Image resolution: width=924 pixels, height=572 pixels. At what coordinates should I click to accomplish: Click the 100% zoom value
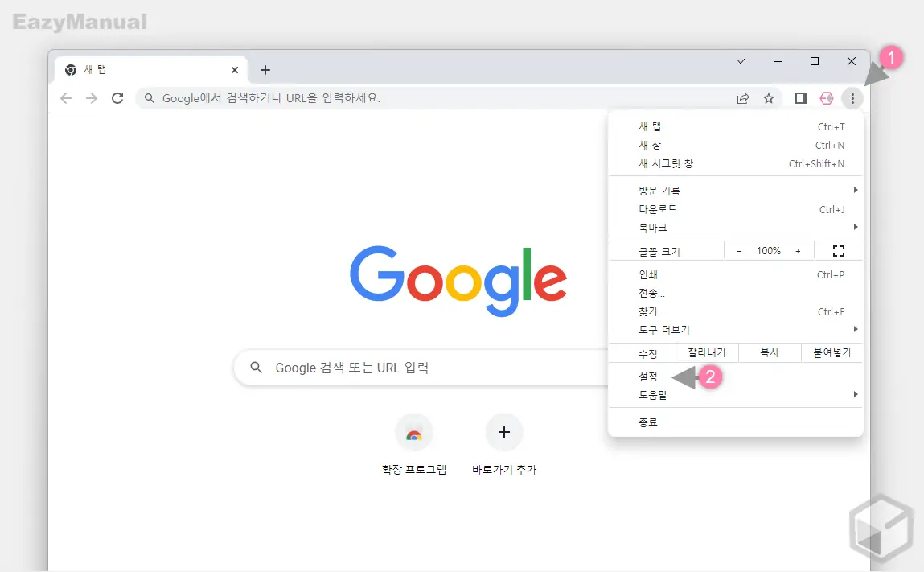pyautogui.click(x=769, y=251)
